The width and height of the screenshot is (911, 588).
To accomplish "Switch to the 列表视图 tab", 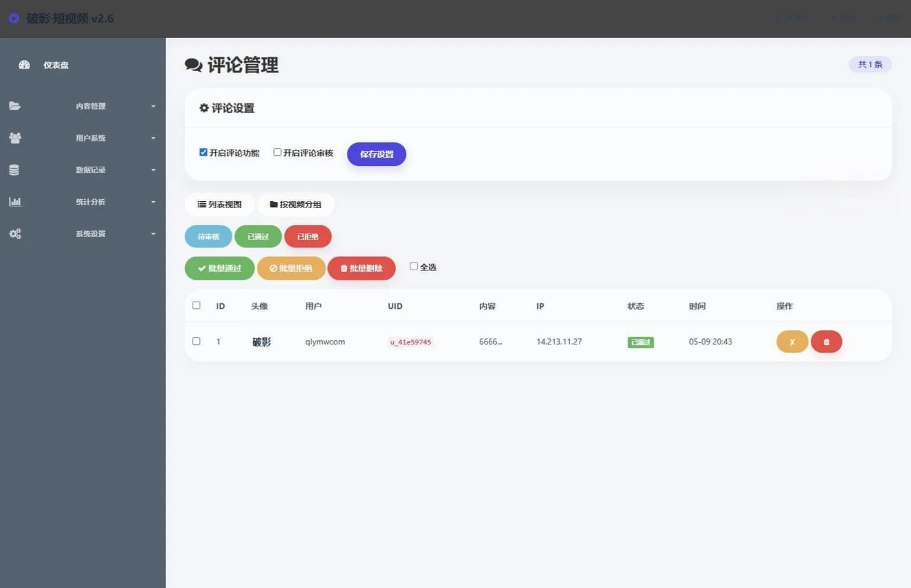I will (219, 204).
